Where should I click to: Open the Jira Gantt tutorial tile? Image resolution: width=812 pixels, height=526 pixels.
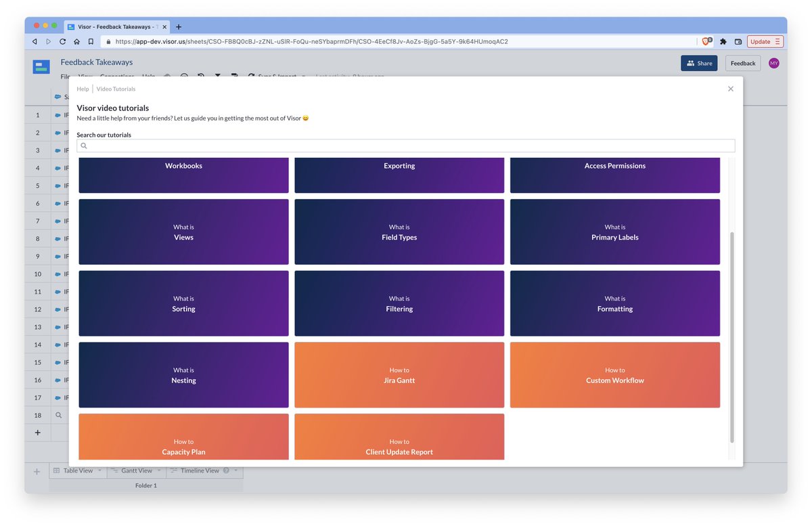coord(399,375)
